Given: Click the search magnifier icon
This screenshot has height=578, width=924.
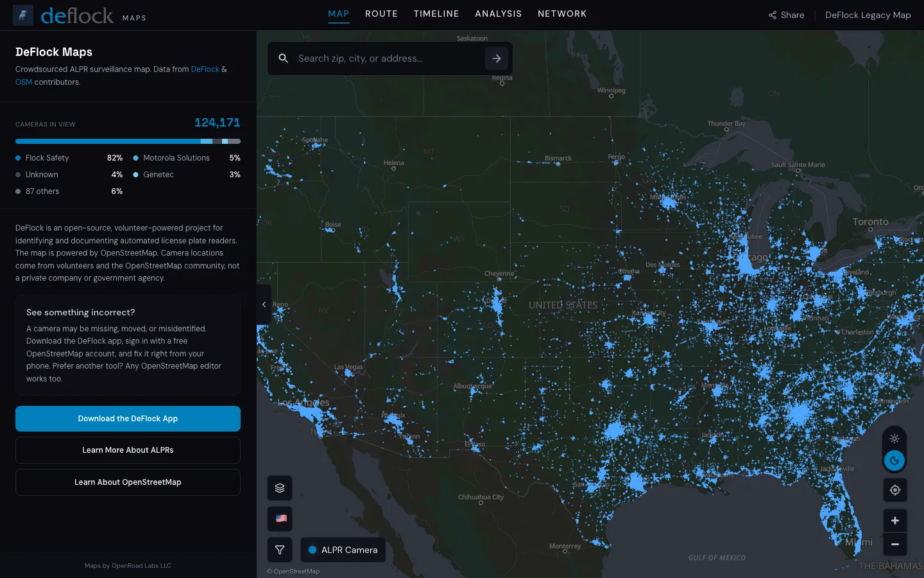Looking at the screenshot, I should tap(283, 58).
